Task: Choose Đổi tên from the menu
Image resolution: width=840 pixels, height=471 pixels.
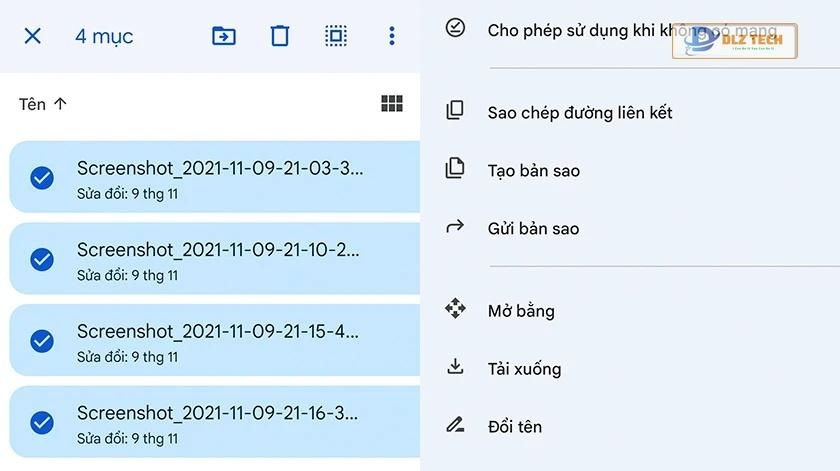Action: click(514, 427)
